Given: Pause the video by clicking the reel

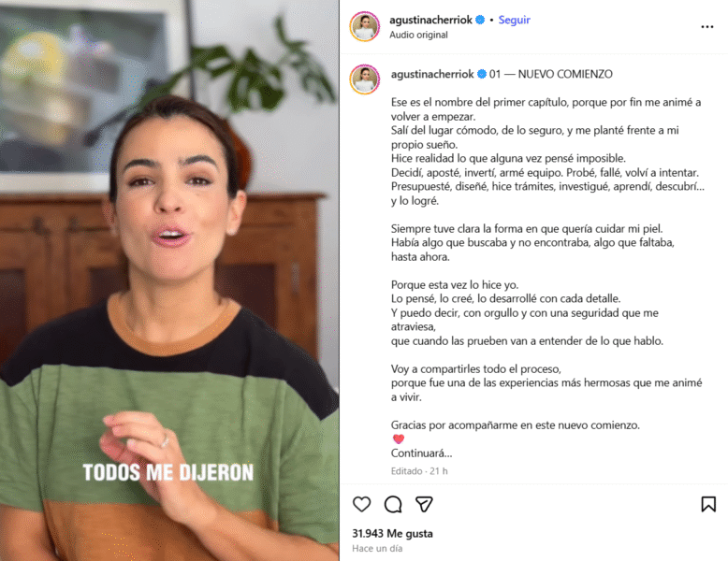Looking at the screenshot, I should point(169,280).
